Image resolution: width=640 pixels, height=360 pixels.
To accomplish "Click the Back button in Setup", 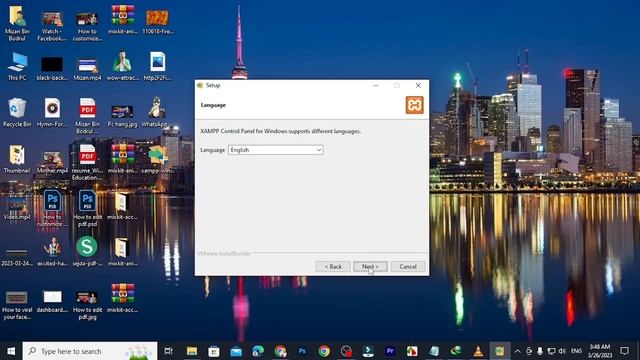I will pos(333,267).
